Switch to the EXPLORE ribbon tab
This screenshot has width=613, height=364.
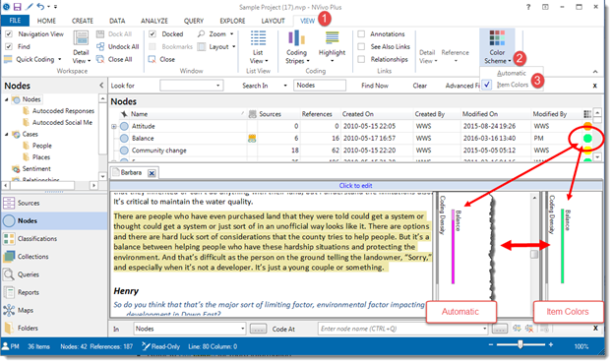(x=232, y=21)
